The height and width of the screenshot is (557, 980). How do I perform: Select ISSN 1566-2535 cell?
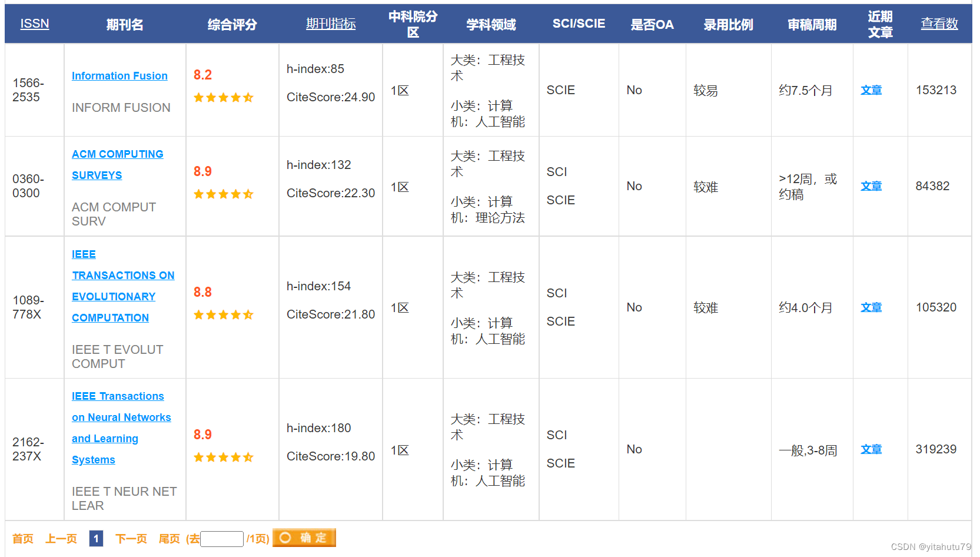34,90
